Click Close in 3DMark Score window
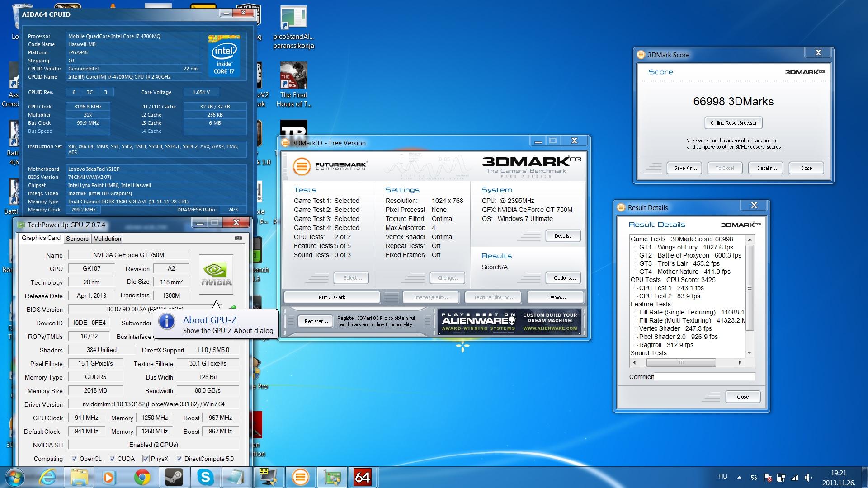This screenshot has width=868, height=488. coord(806,168)
